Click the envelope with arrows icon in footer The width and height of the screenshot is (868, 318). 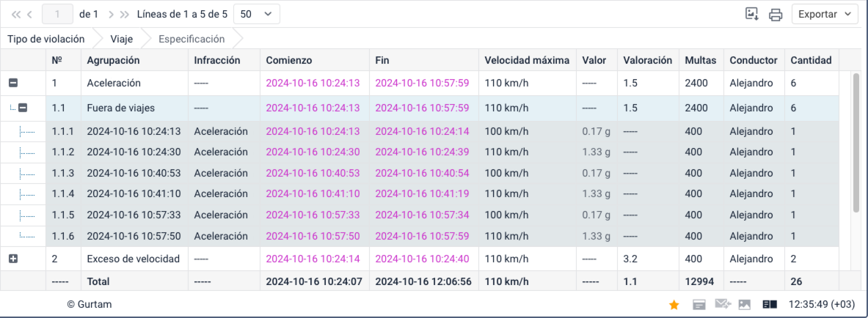[x=722, y=304]
